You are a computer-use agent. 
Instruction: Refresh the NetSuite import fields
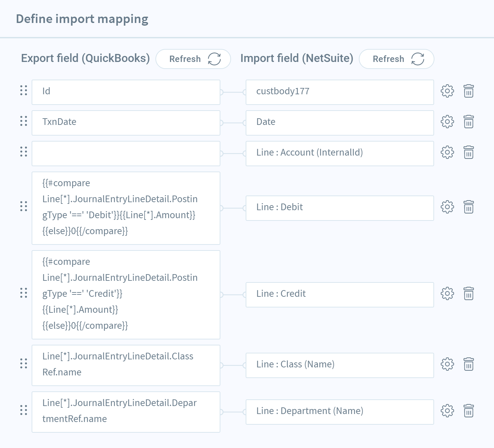tap(396, 59)
